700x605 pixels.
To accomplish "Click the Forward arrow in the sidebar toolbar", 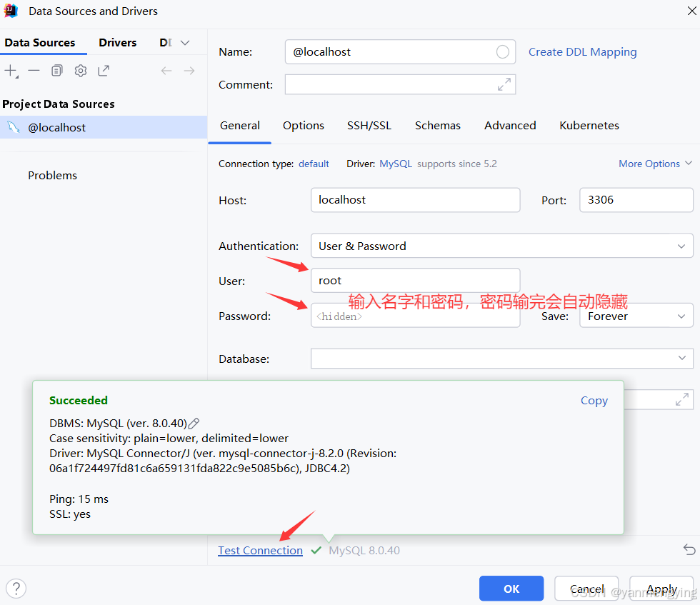I will [189, 71].
